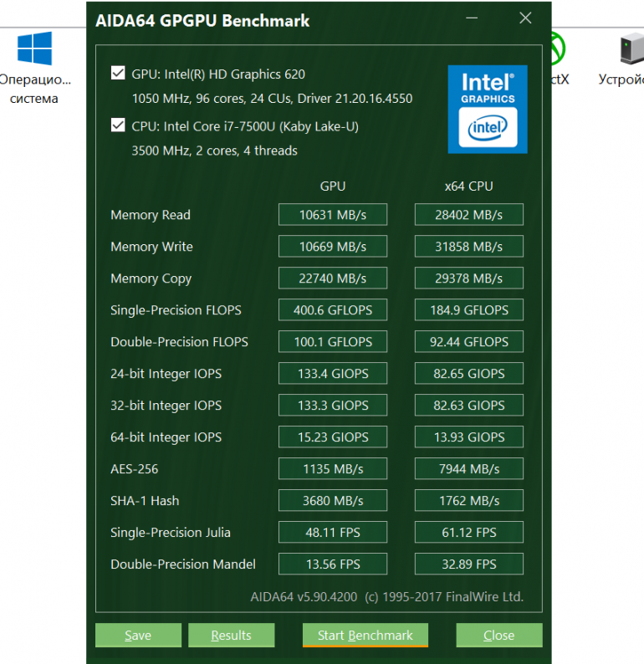Click the Memory Read row label
Image resolution: width=644 pixels, height=664 pixels.
click(x=151, y=215)
